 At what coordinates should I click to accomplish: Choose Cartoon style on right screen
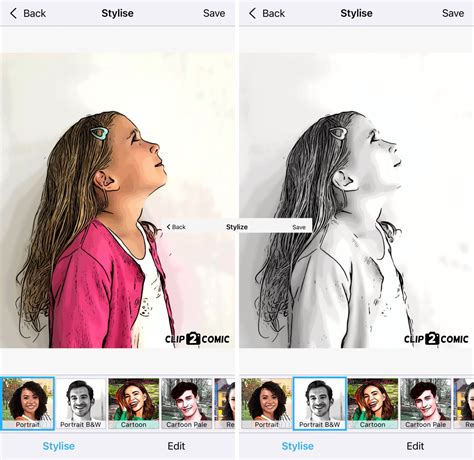373,403
